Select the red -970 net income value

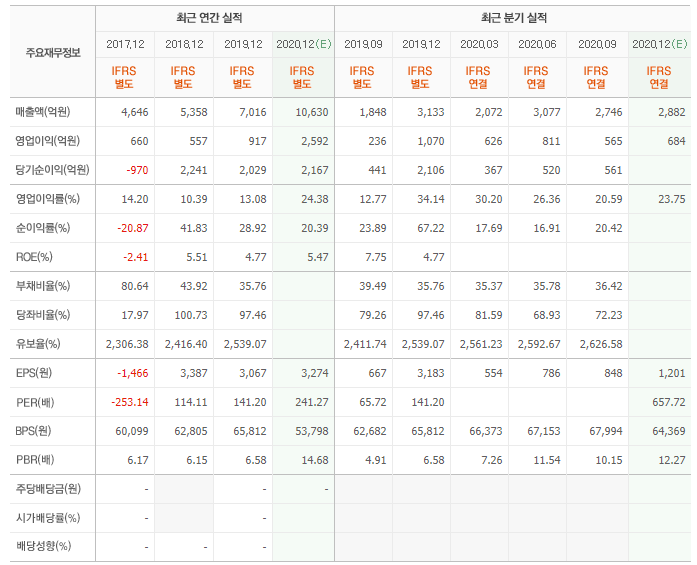click(x=137, y=170)
